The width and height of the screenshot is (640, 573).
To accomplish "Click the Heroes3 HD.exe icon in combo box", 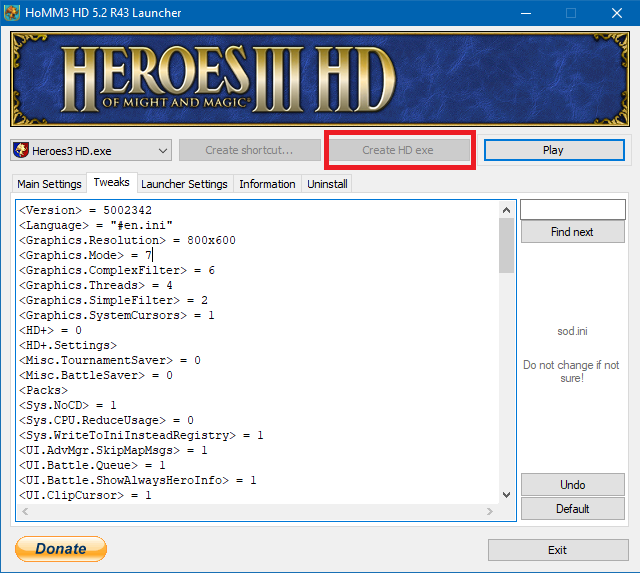I will (x=21, y=150).
